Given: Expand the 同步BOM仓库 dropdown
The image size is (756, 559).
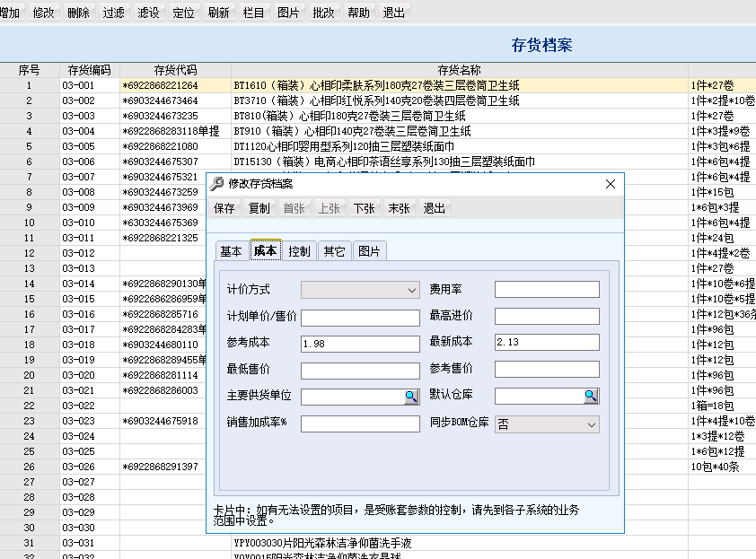Looking at the screenshot, I should point(592,425).
